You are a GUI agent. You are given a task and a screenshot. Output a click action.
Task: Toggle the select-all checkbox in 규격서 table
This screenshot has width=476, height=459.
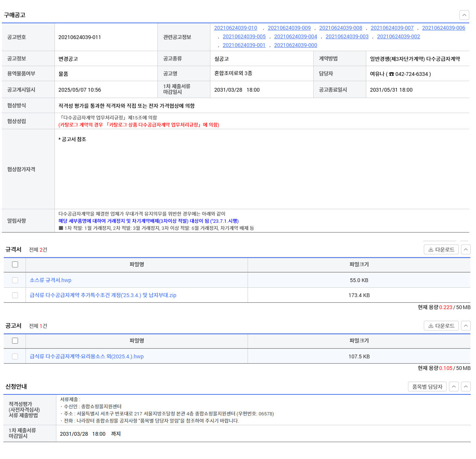(x=15, y=264)
